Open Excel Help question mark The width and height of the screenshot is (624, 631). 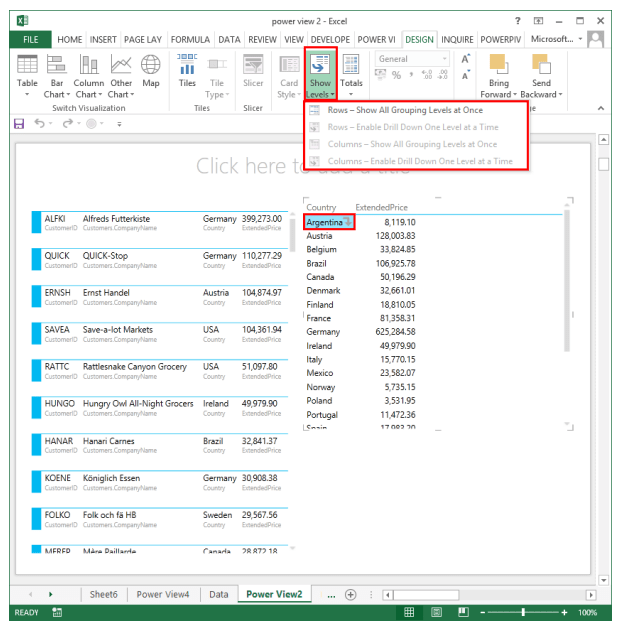point(518,21)
